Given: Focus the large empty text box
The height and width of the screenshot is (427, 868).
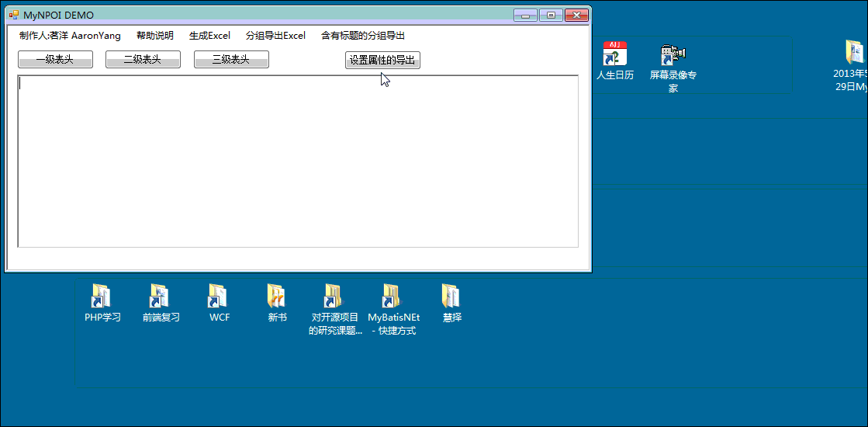Looking at the screenshot, I should (x=299, y=161).
